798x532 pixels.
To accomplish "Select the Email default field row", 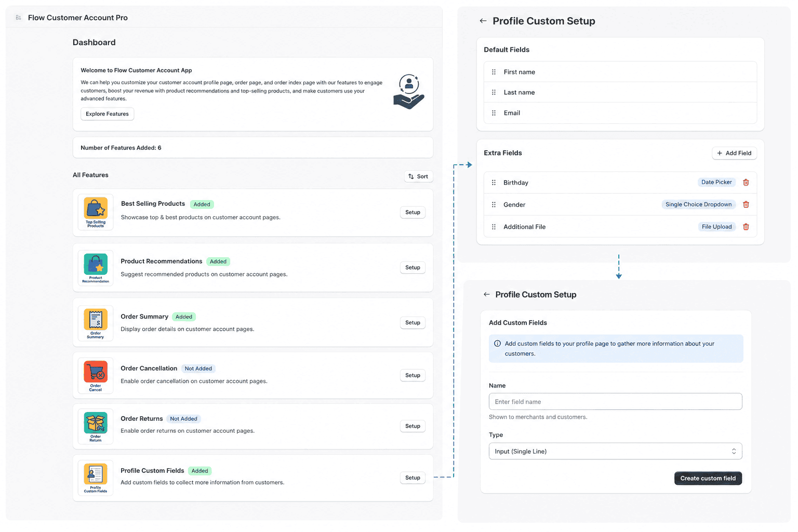I will (620, 113).
